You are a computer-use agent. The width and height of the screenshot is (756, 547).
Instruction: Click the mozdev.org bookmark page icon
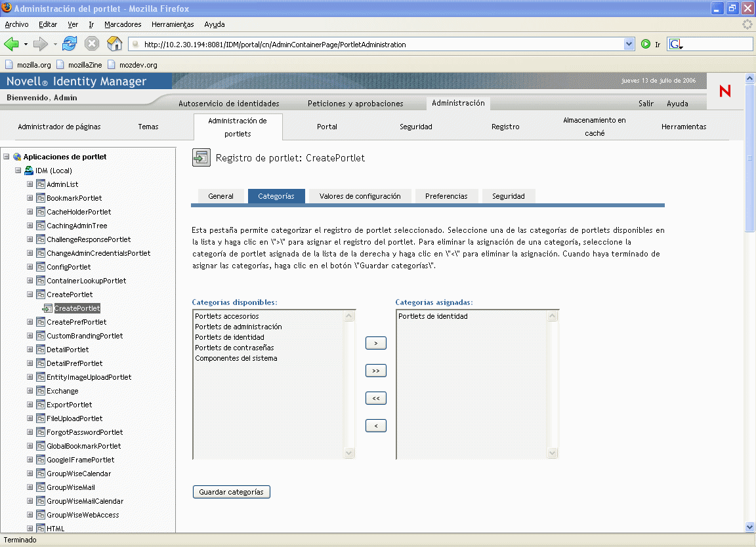[112, 64]
